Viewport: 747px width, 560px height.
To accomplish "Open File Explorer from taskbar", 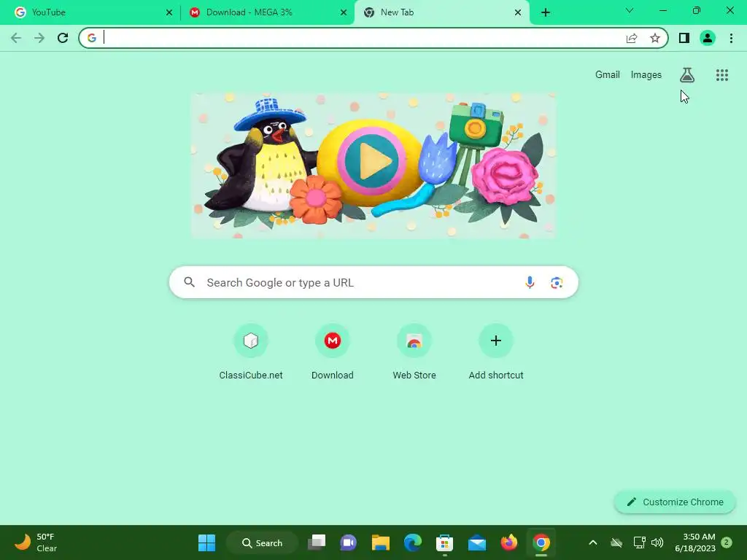I will (x=381, y=542).
